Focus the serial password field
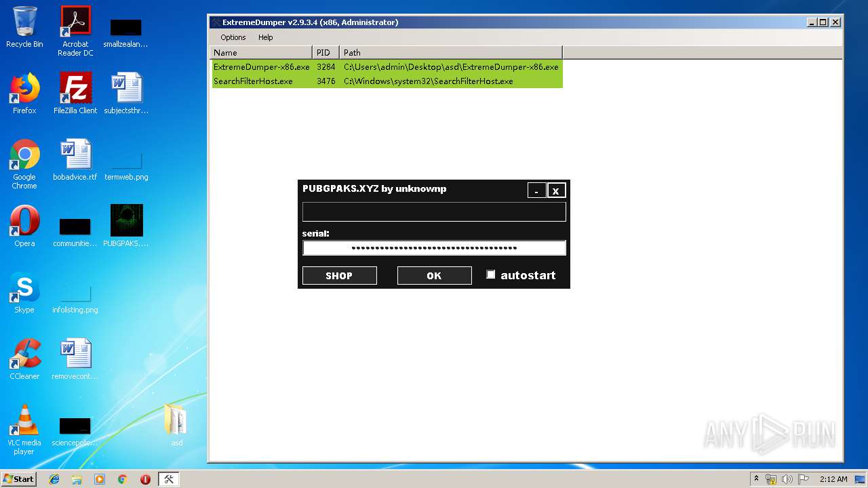 coord(434,247)
